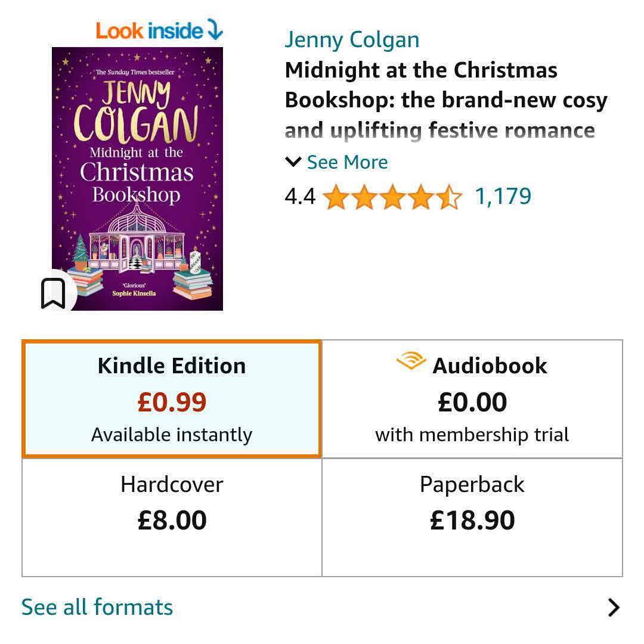Screen dimensions: 644x644
Task: Click the See More text link
Action: point(347,162)
